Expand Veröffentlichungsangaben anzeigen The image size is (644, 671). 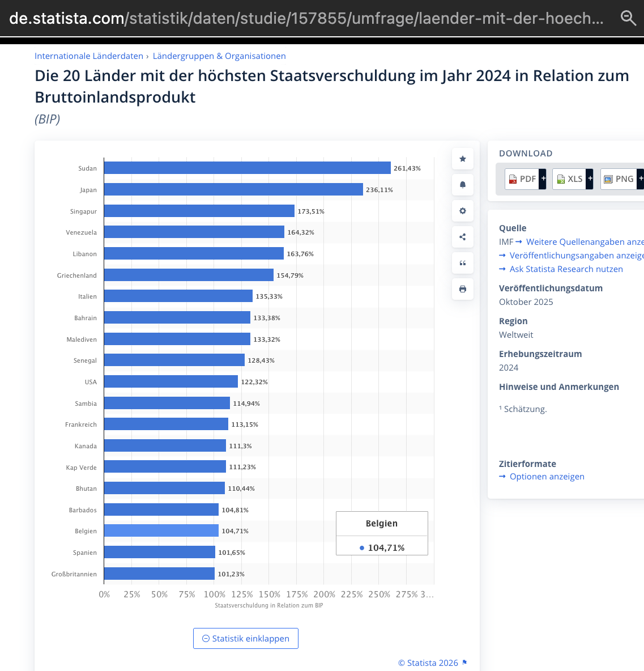click(x=575, y=256)
